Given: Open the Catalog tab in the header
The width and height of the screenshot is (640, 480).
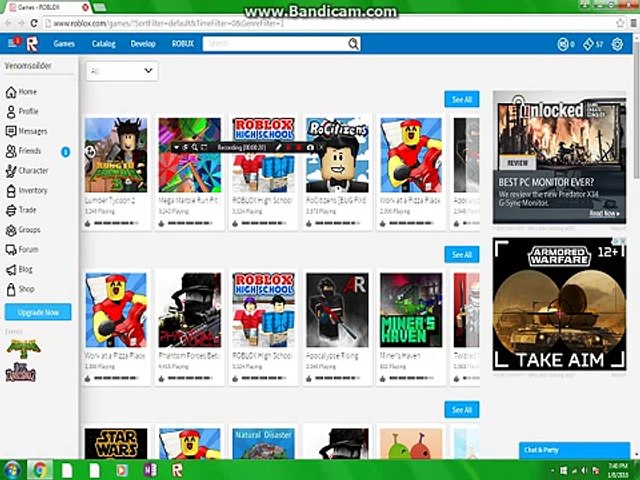Looking at the screenshot, I should (x=104, y=44).
